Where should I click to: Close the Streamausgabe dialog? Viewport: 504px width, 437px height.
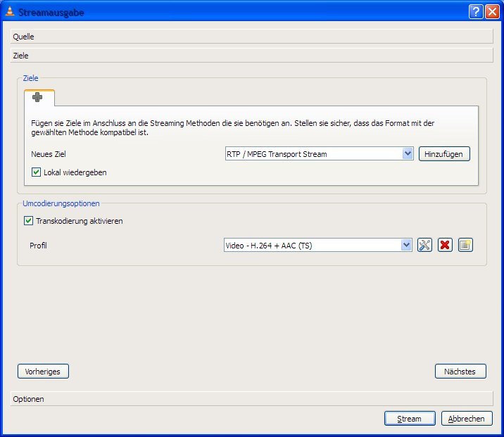(492, 12)
